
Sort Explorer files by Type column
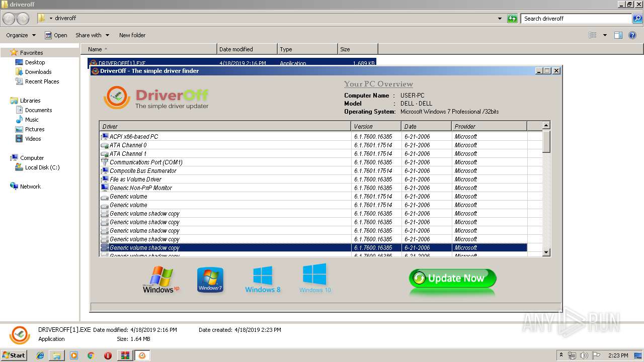tap(307, 49)
